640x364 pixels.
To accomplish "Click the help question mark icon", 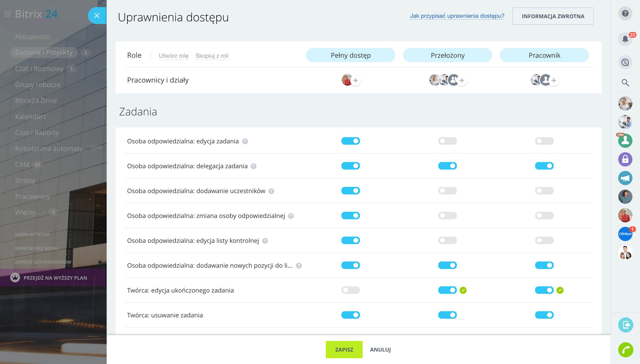I will 625,13.
